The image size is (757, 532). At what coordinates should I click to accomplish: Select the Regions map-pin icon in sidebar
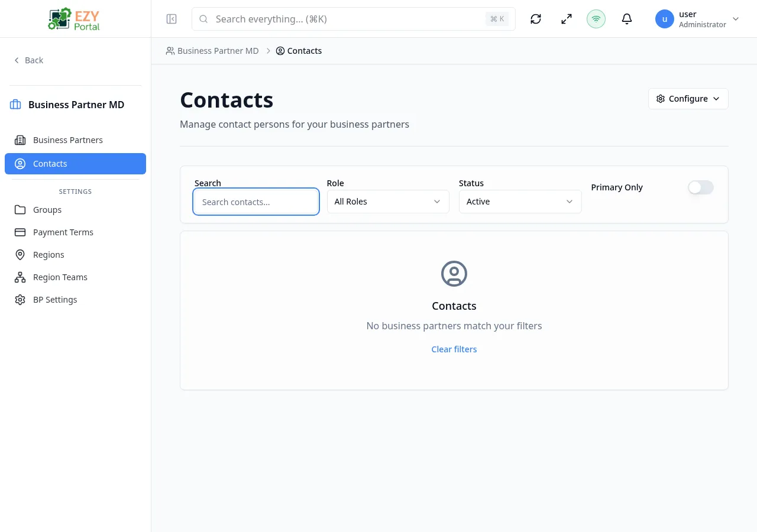click(20, 254)
